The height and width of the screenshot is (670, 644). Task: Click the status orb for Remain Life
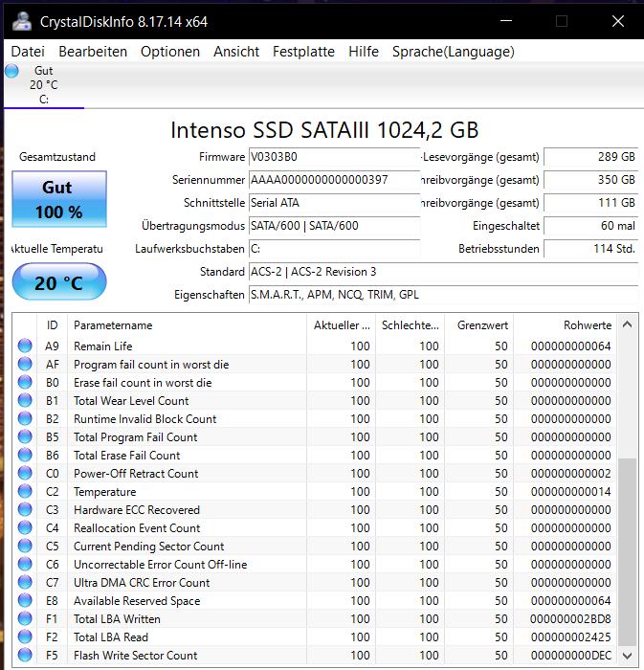pyautogui.click(x=25, y=346)
